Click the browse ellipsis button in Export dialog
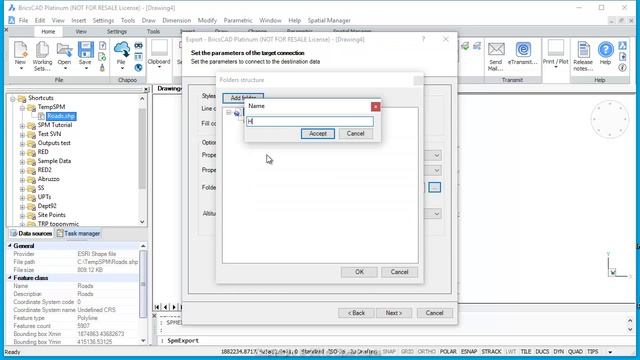640x360 pixels. (x=435, y=187)
